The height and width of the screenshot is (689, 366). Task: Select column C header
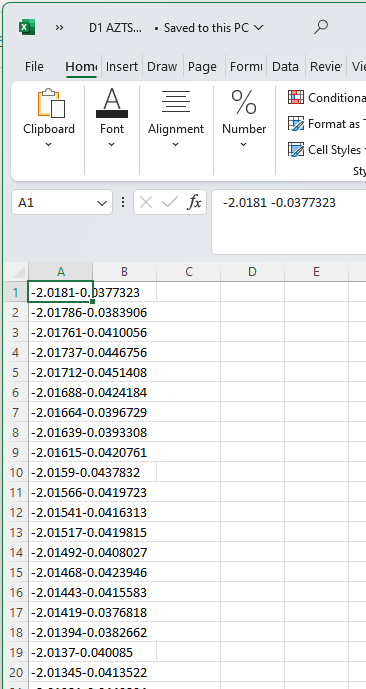point(188,272)
